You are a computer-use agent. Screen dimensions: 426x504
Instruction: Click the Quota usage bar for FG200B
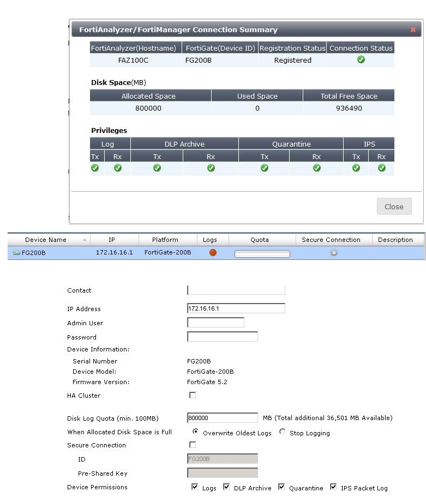262,253
